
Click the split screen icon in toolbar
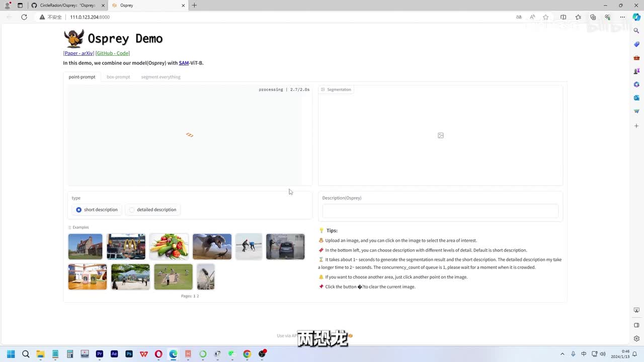563,17
